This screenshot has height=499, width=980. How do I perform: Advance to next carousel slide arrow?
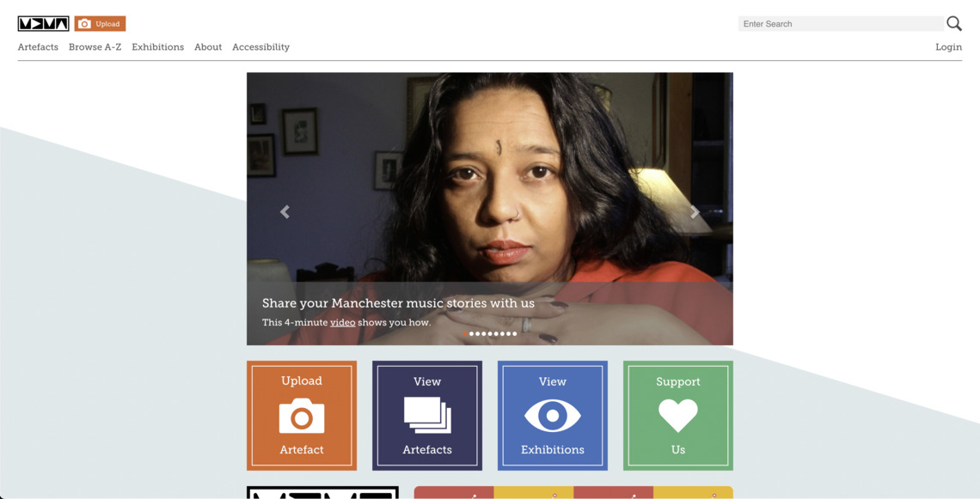pos(695,212)
